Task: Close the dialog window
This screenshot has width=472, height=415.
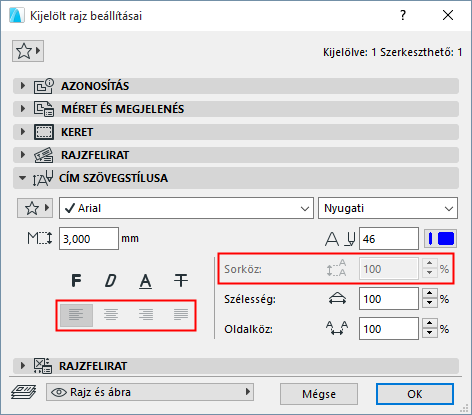Action: [x=448, y=15]
